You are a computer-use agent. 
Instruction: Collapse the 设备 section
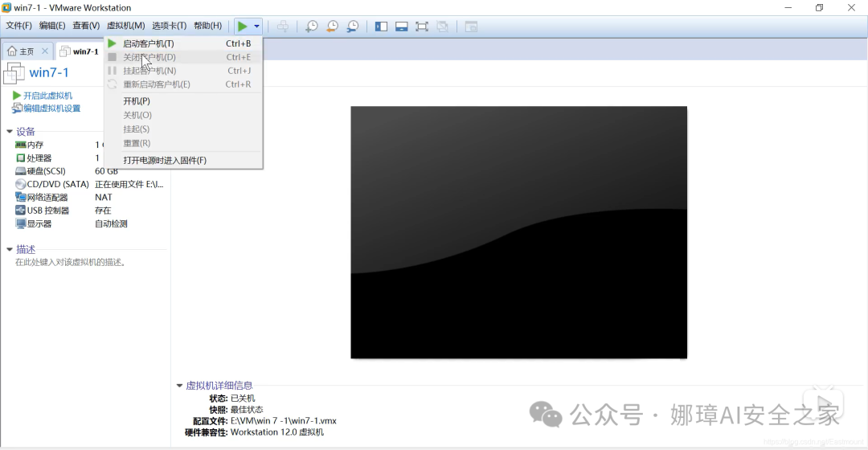coord(10,131)
